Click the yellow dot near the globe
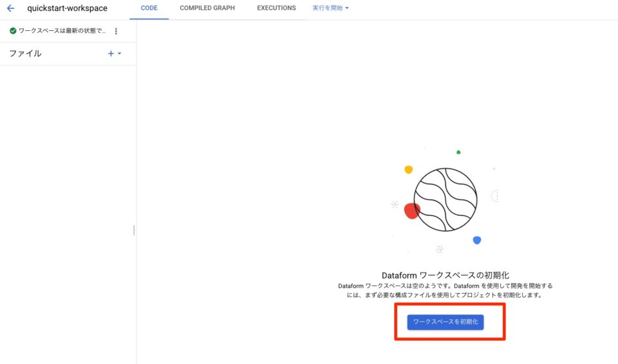Viewport: 618px width, 364px height. (x=409, y=169)
